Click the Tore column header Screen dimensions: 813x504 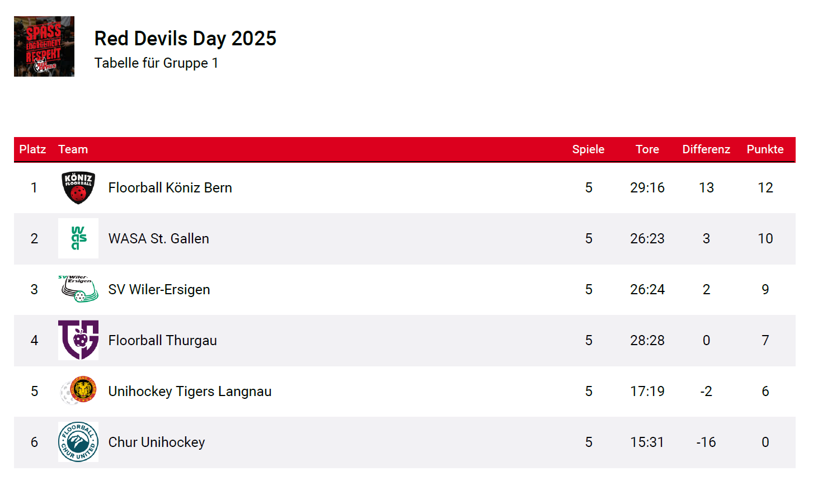[x=647, y=149]
